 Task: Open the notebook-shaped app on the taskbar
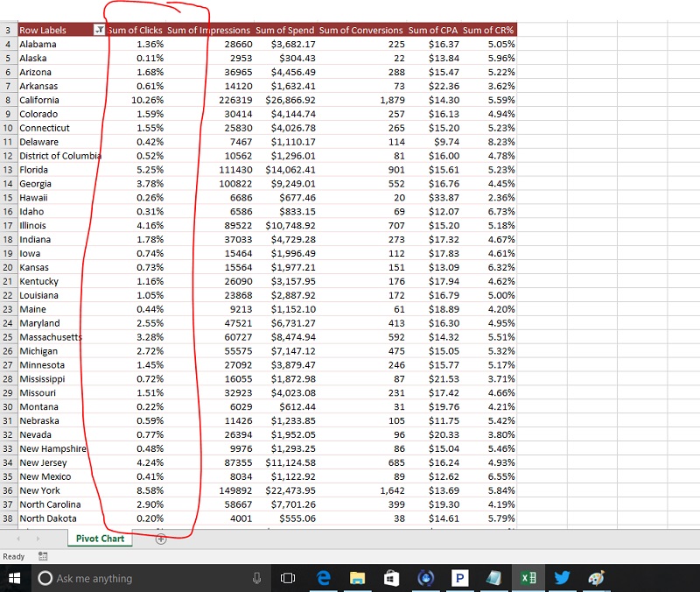point(493,578)
